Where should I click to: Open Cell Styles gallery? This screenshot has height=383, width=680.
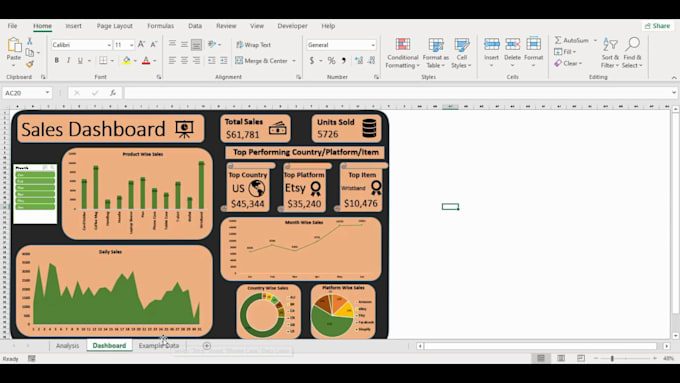click(x=461, y=53)
